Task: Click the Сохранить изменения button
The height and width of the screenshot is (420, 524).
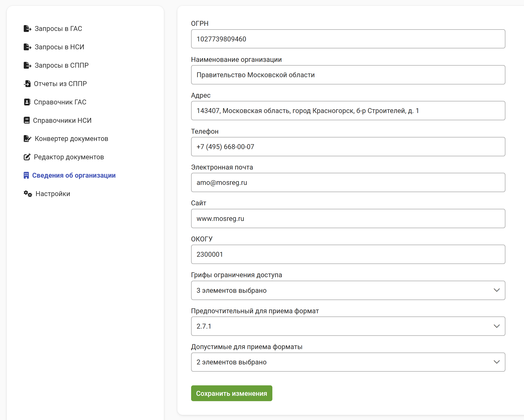Action: point(232,393)
